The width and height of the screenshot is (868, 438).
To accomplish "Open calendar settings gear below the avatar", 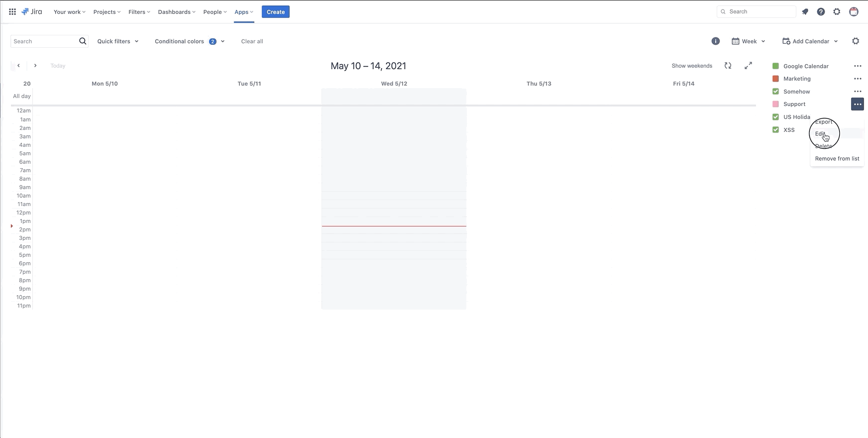I will [856, 41].
